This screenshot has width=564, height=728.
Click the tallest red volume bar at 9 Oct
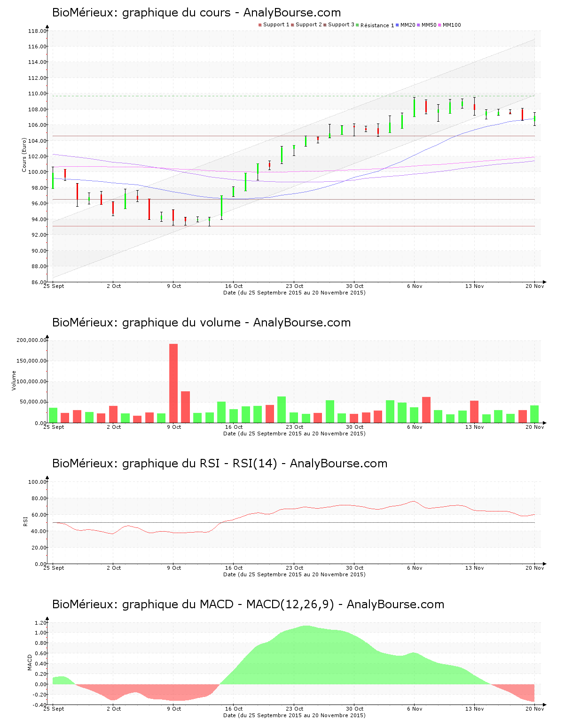coord(173,383)
